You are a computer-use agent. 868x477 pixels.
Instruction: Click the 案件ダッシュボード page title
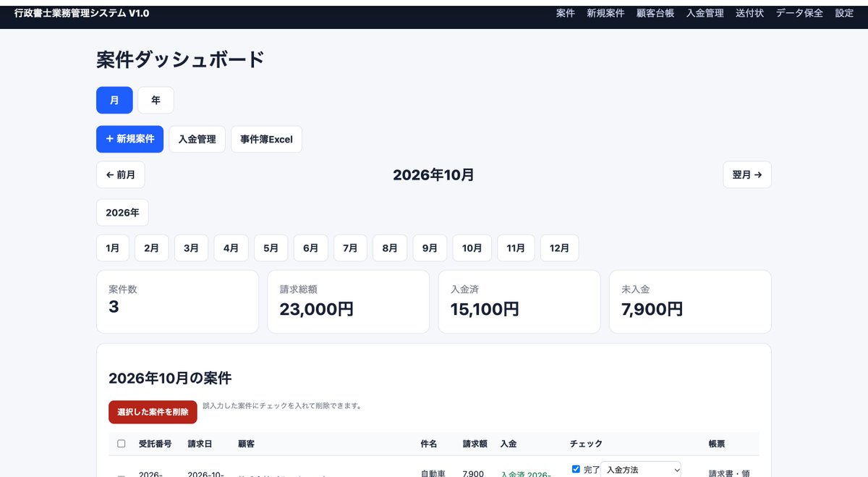(x=181, y=59)
